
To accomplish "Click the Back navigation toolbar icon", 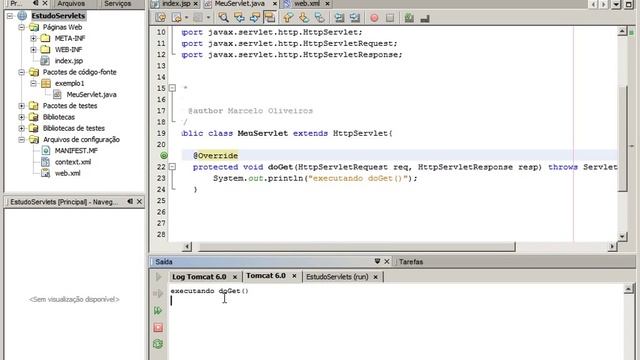I will [x=177, y=18].
